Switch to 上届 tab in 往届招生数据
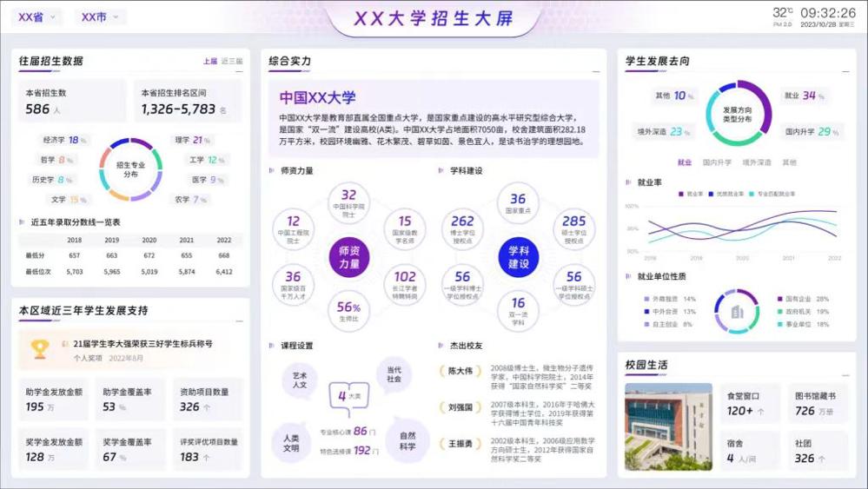This screenshot has width=868, height=489. click(209, 62)
